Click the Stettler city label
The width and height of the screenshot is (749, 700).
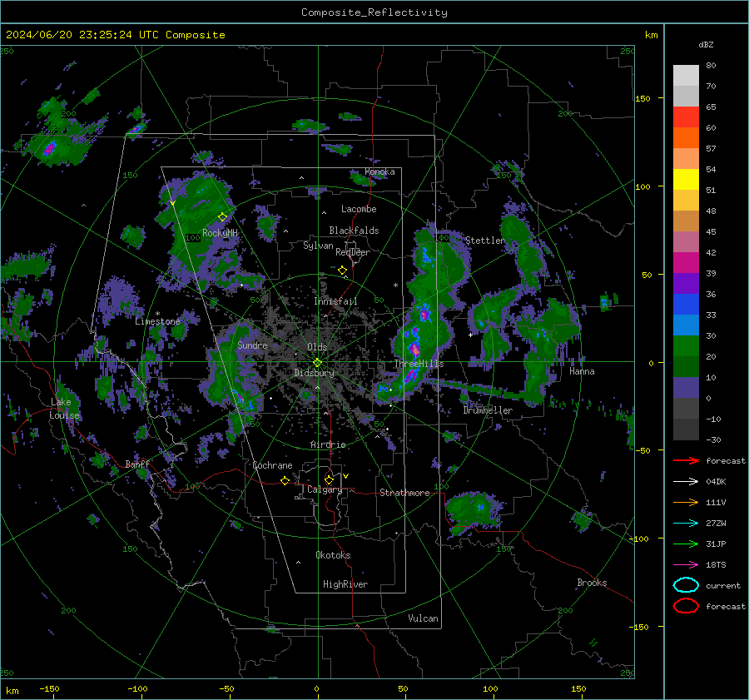pyautogui.click(x=485, y=241)
